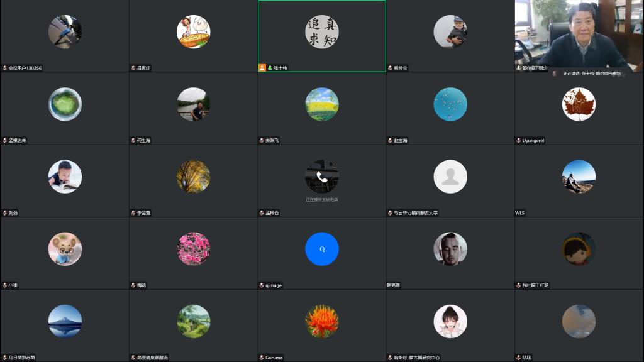644x362 pixels.
Task: Click the muted mic icon next to 何生海
Action: [x=133, y=140]
